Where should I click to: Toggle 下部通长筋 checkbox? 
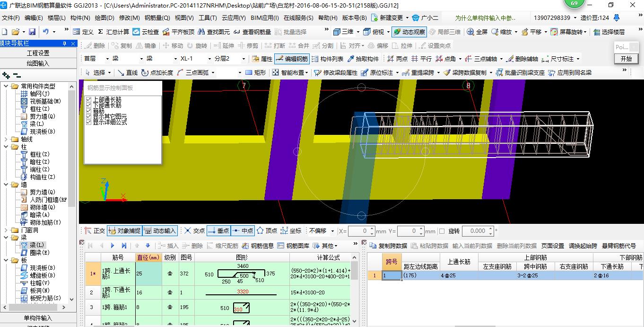coord(89,105)
